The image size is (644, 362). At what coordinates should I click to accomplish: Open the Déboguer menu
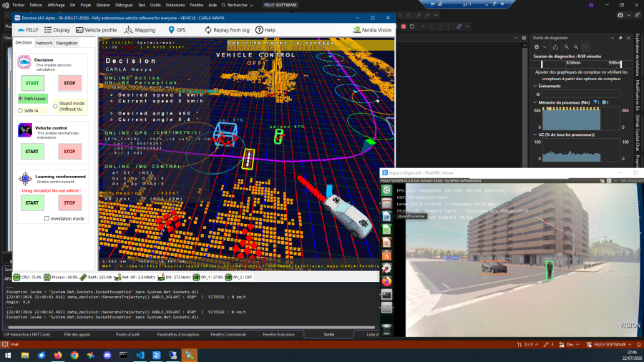pyautogui.click(x=124, y=5)
